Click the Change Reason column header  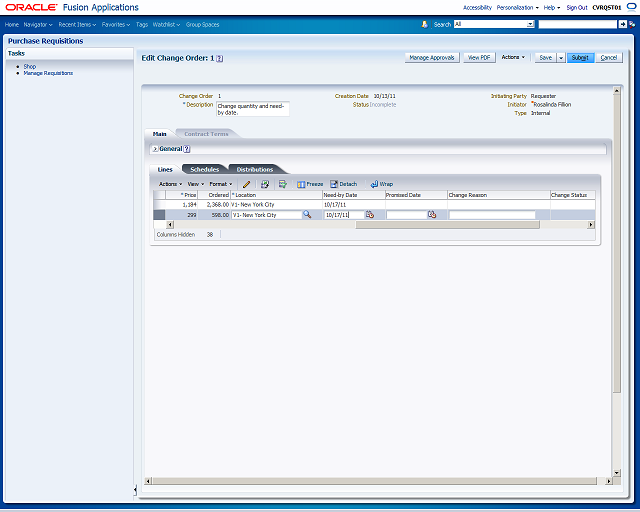tap(498, 195)
